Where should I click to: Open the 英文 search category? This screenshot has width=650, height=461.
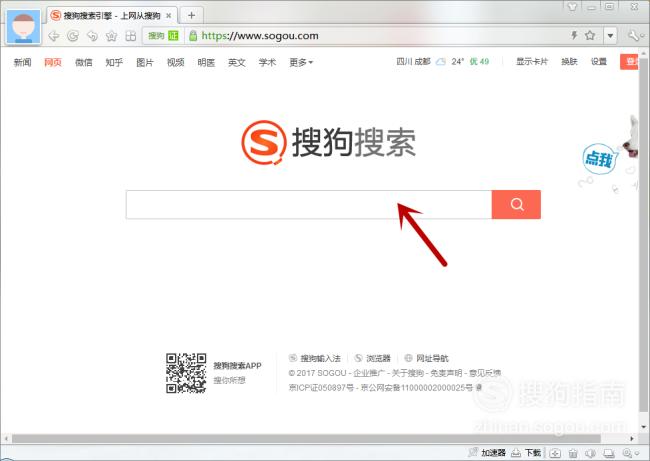click(x=237, y=63)
